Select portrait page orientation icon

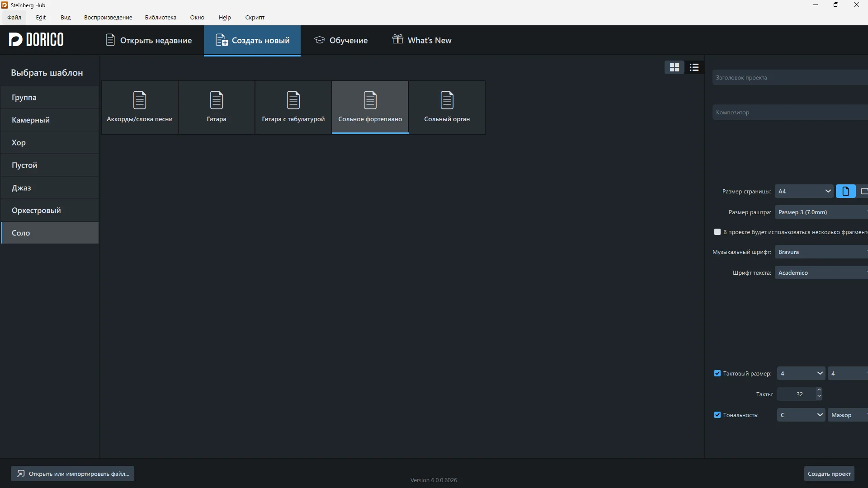tap(845, 191)
